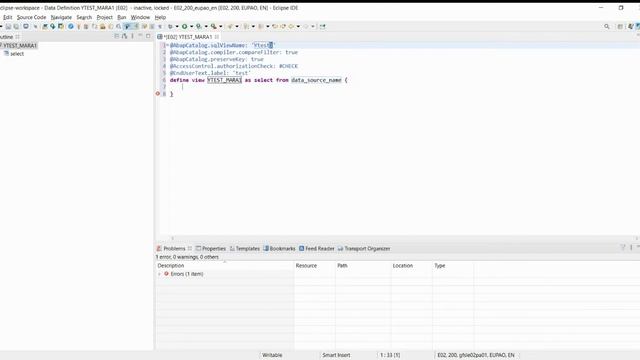Maximize the Outline panel
Viewport: 640px width, 360px height.
point(148,36)
